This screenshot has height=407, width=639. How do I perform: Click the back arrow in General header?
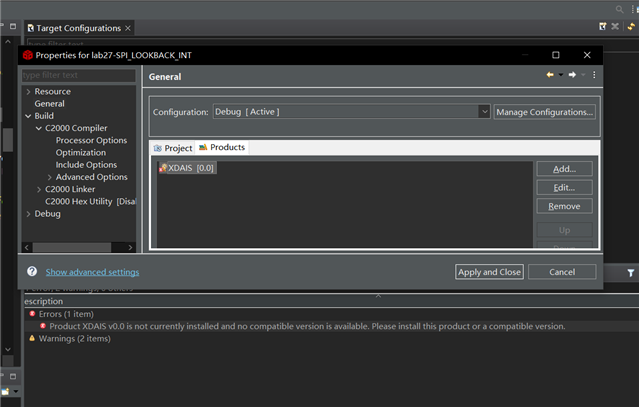click(x=550, y=75)
